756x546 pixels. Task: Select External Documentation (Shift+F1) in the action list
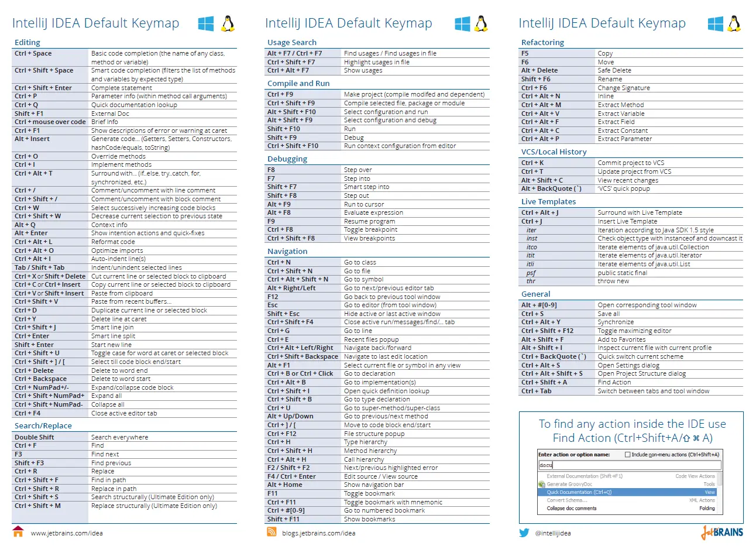coord(627,476)
